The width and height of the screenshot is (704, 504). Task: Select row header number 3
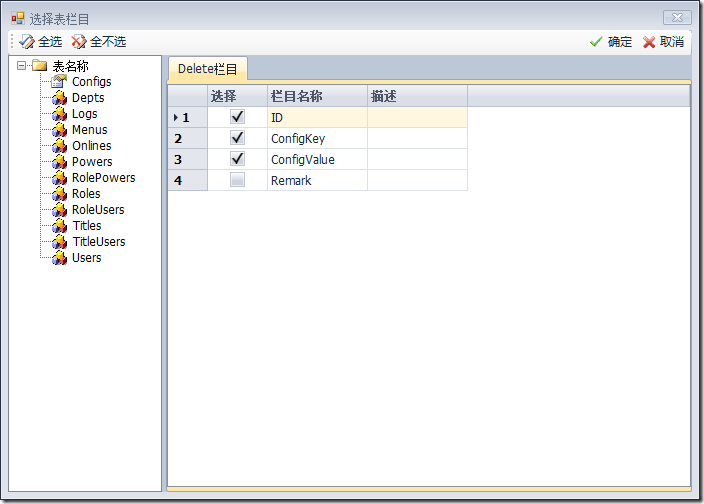(x=188, y=159)
